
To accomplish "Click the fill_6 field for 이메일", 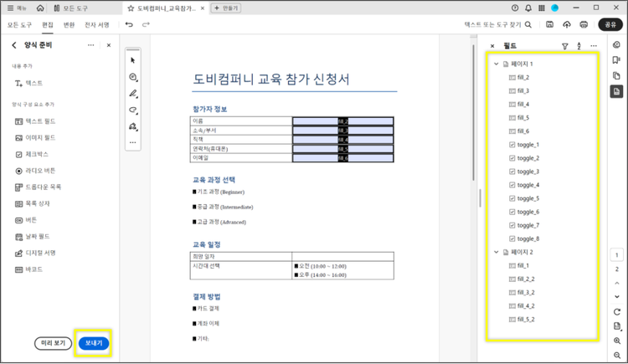I will [342, 158].
